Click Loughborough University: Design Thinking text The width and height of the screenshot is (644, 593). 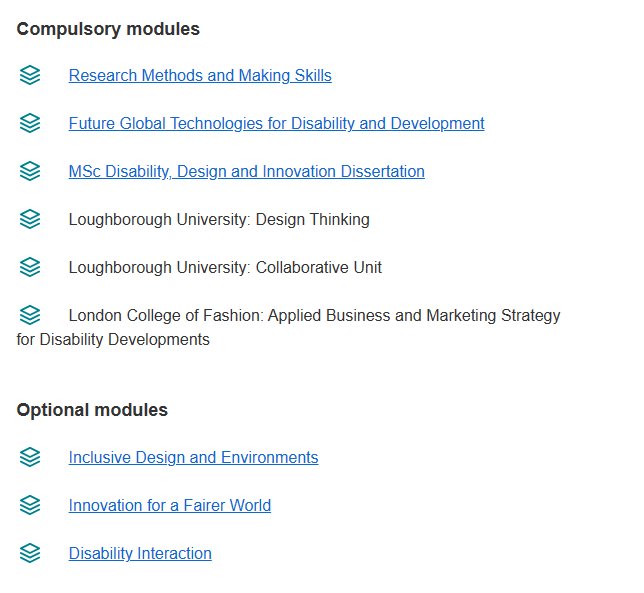(219, 220)
